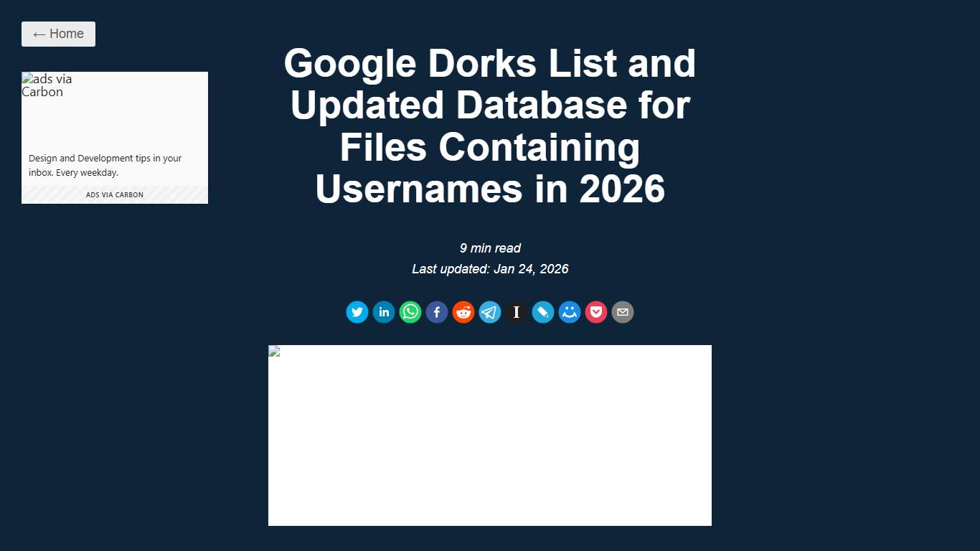Save the article to Instapaper
The width and height of the screenshot is (980, 551).
(516, 312)
